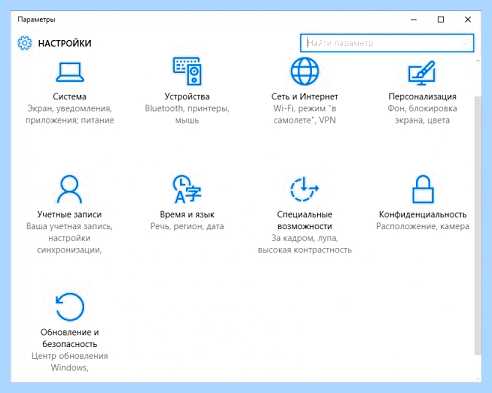This screenshot has height=393, width=492.
Task: Click the "Расположение, камера" description
Action: 423,227
